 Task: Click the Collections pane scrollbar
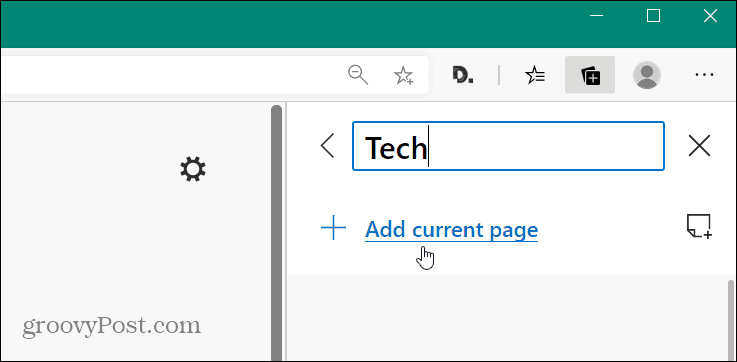pyautogui.click(x=730, y=321)
